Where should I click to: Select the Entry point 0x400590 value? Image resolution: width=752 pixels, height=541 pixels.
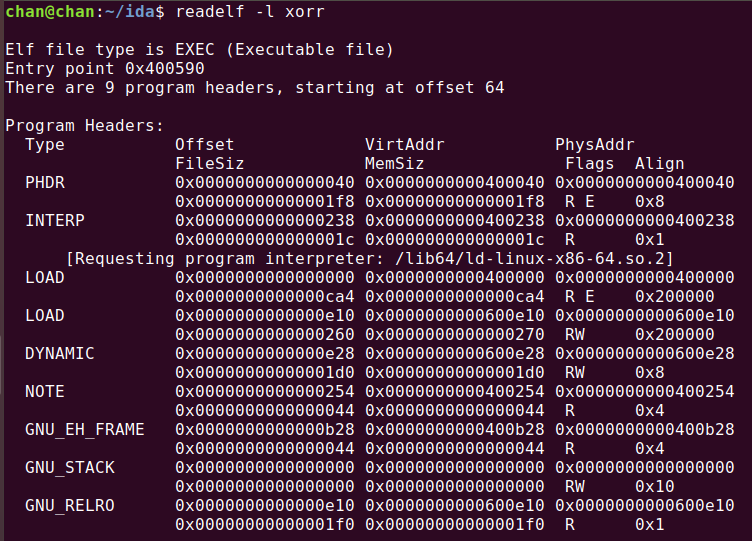165,69
